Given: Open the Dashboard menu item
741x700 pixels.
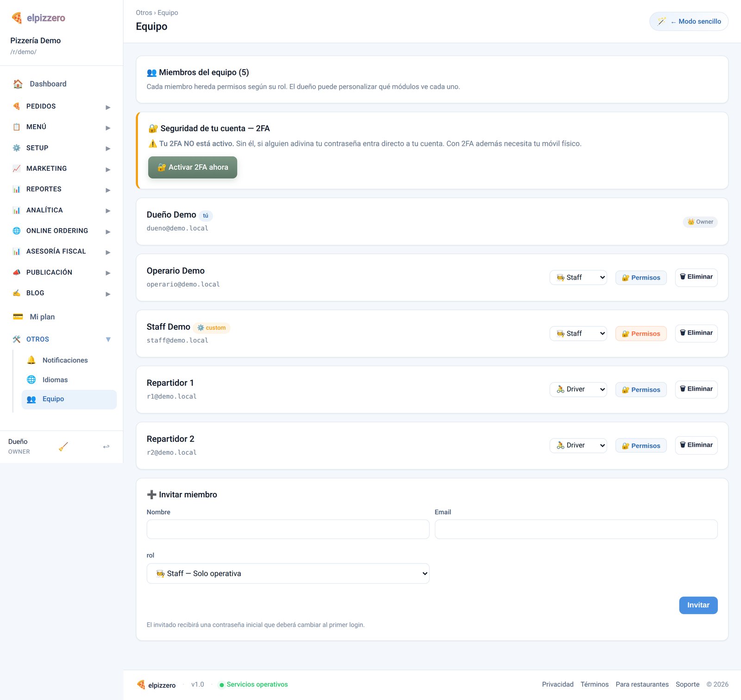Looking at the screenshot, I should click(62, 84).
